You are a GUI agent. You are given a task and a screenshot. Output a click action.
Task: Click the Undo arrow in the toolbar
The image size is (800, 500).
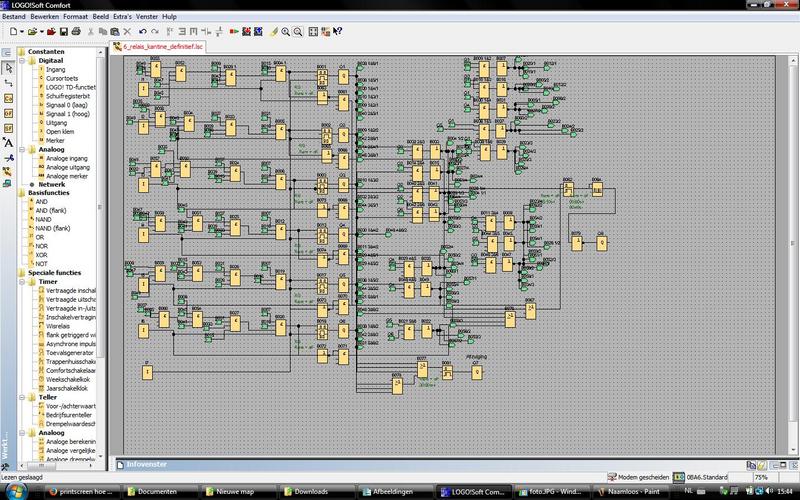142,32
